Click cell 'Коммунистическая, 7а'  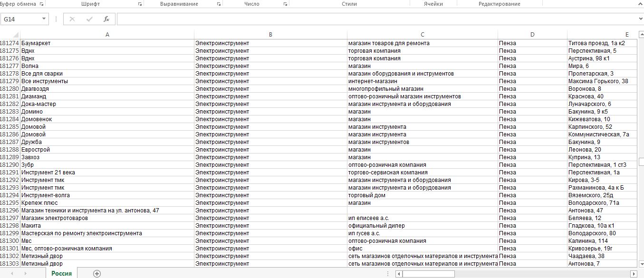(602, 134)
